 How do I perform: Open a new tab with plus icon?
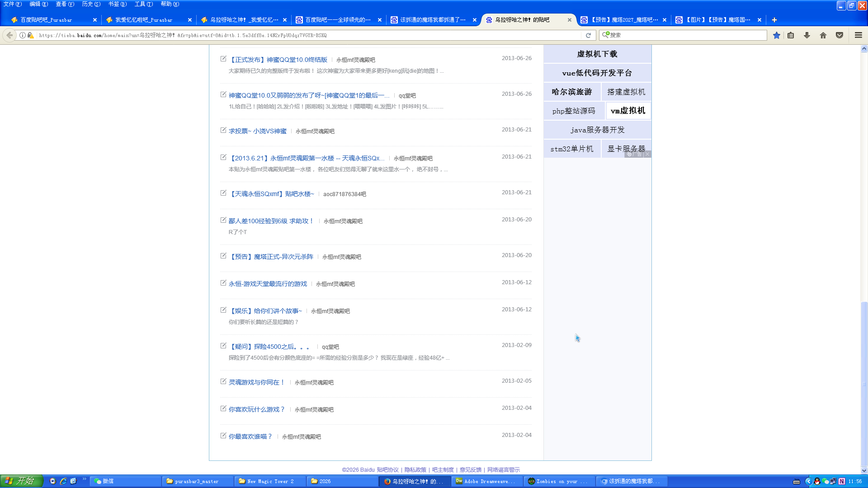(774, 20)
